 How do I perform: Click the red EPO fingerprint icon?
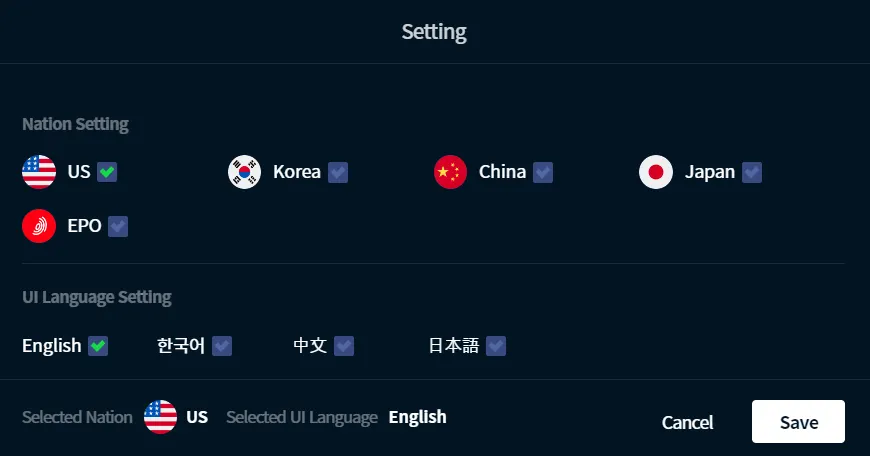(39, 226)
